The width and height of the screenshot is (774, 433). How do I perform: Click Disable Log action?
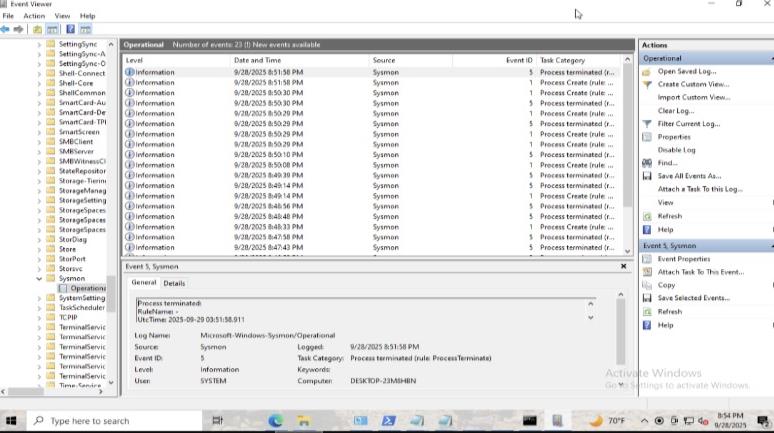click(x=676, y=150)
